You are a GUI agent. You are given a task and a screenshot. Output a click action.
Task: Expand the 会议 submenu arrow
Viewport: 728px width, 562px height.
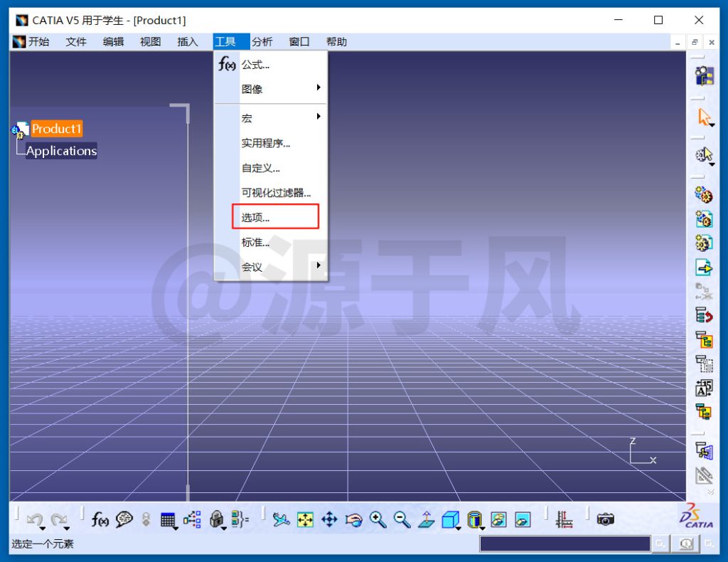pyautogui.click(x=318, y=265)
